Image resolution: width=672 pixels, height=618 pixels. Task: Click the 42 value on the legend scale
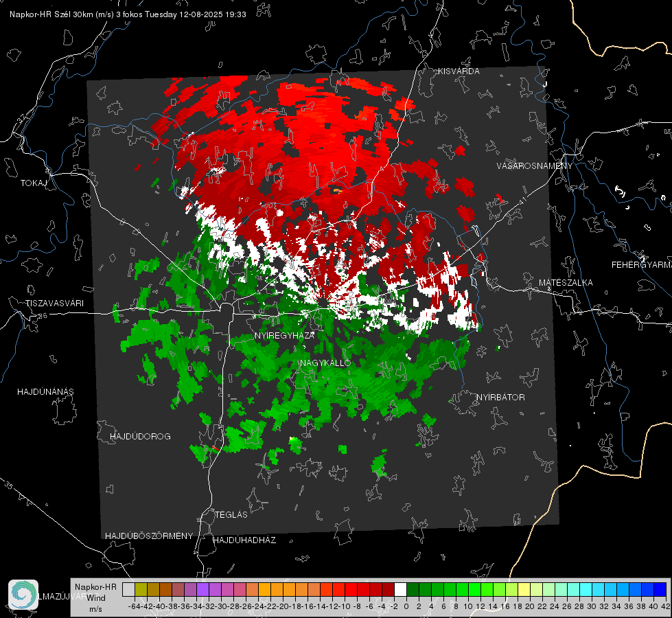[x=665, y=606]
